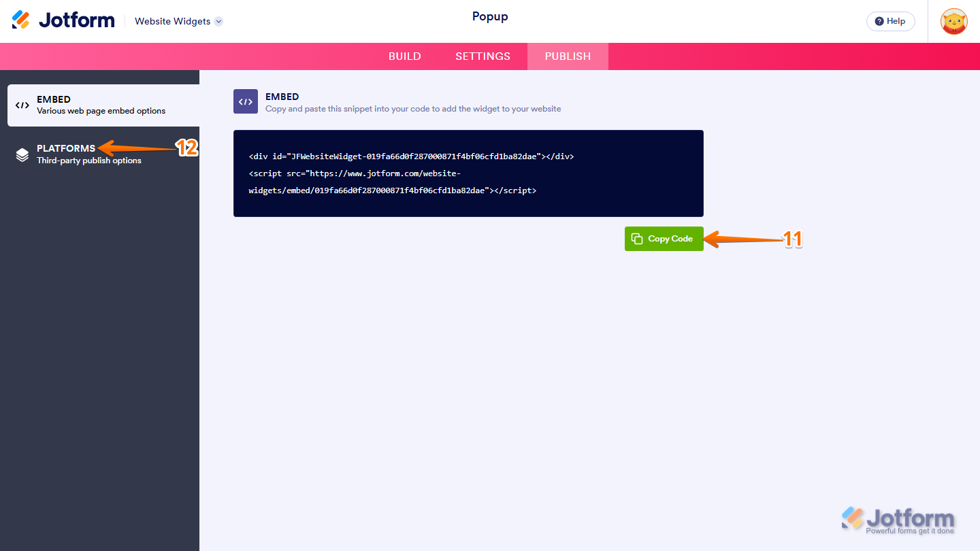Click the 'Various web page embed options' text
Screen dimensions: 980x551
[101, 111]
